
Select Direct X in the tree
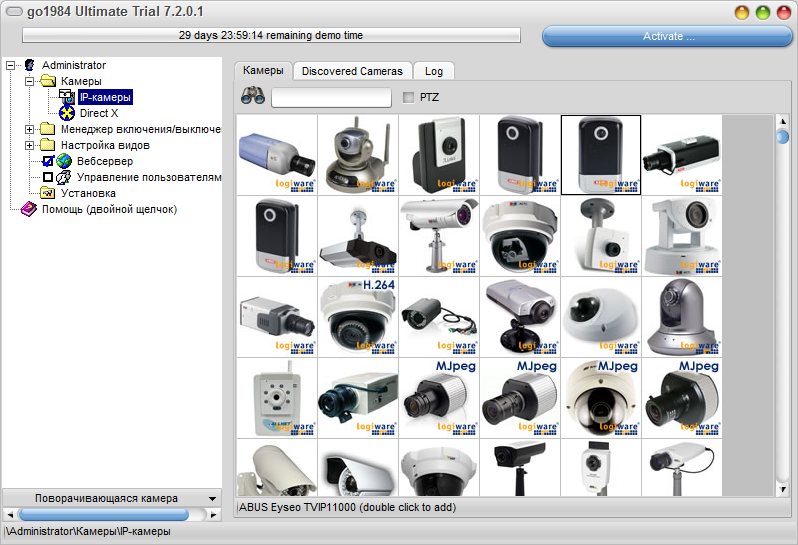99,113
